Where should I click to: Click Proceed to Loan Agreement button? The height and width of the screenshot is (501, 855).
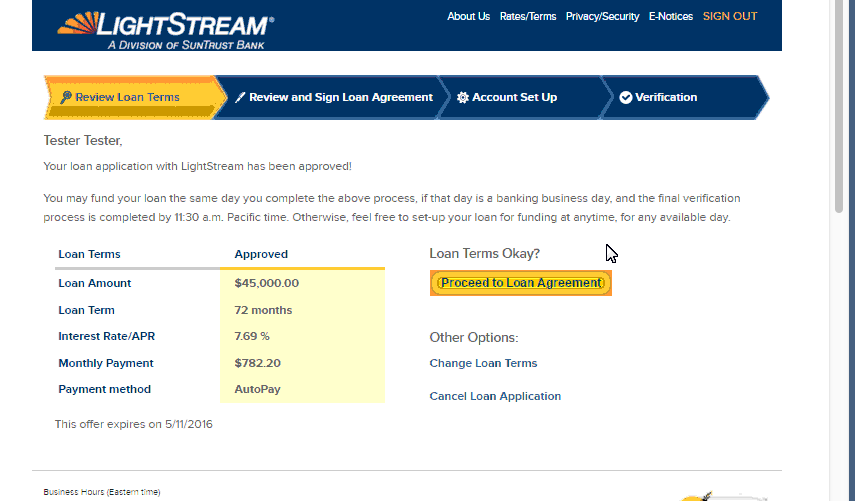point(521,283)
